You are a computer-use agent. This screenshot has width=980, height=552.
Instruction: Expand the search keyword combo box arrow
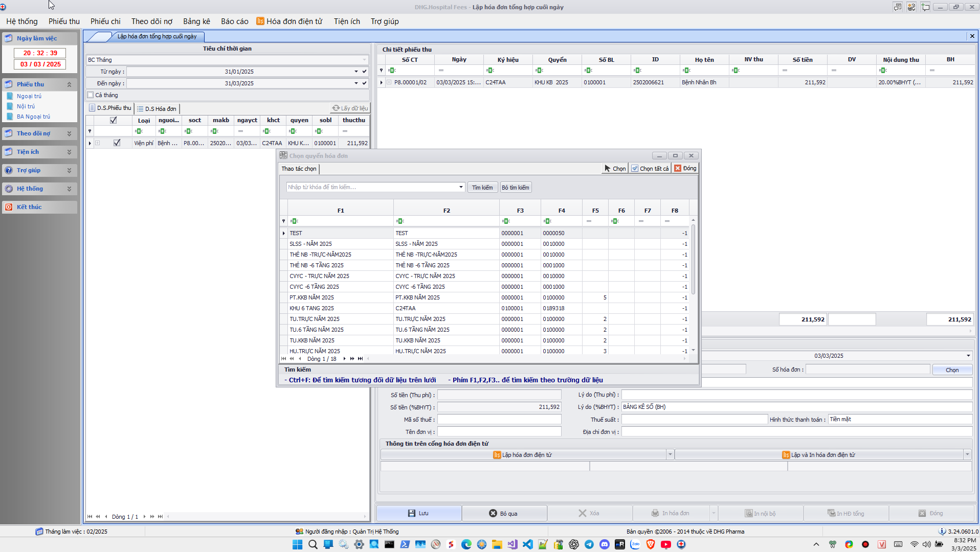tap(461, 187)
